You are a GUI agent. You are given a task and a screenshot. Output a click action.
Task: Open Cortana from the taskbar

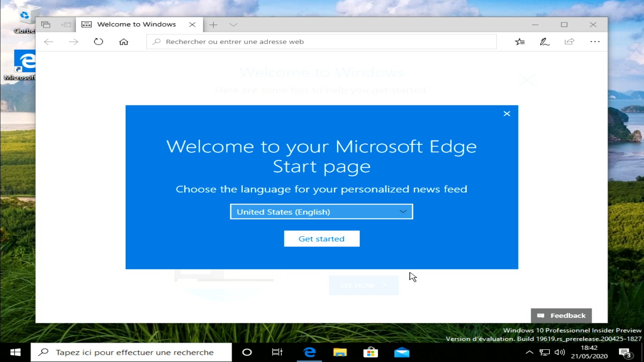[247, 353]
